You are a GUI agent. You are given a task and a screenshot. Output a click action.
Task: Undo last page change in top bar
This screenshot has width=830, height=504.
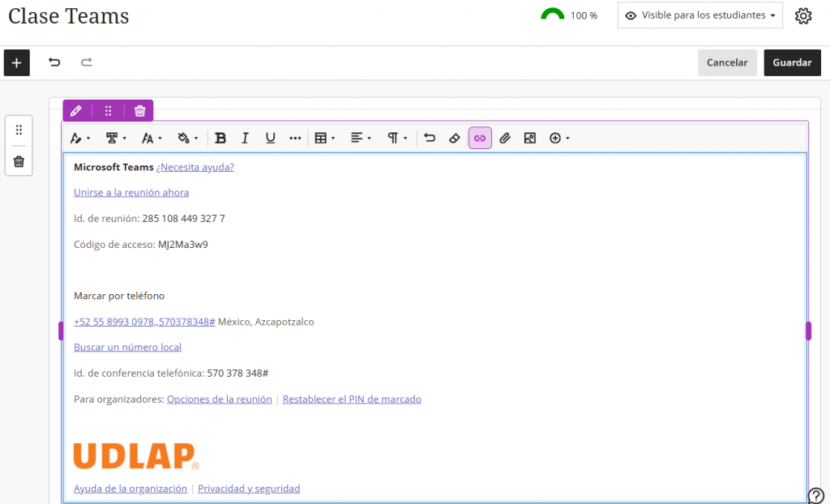point(54,62)
